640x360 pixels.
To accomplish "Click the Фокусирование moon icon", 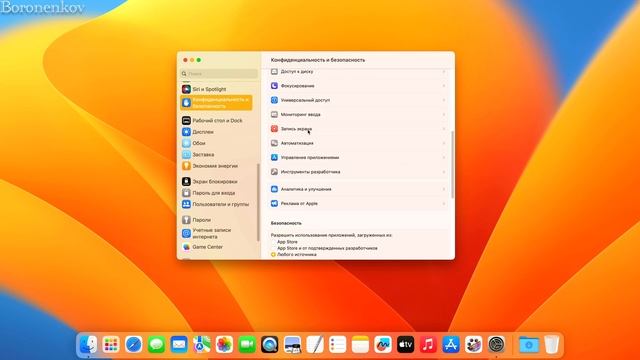I will [274, 86].
